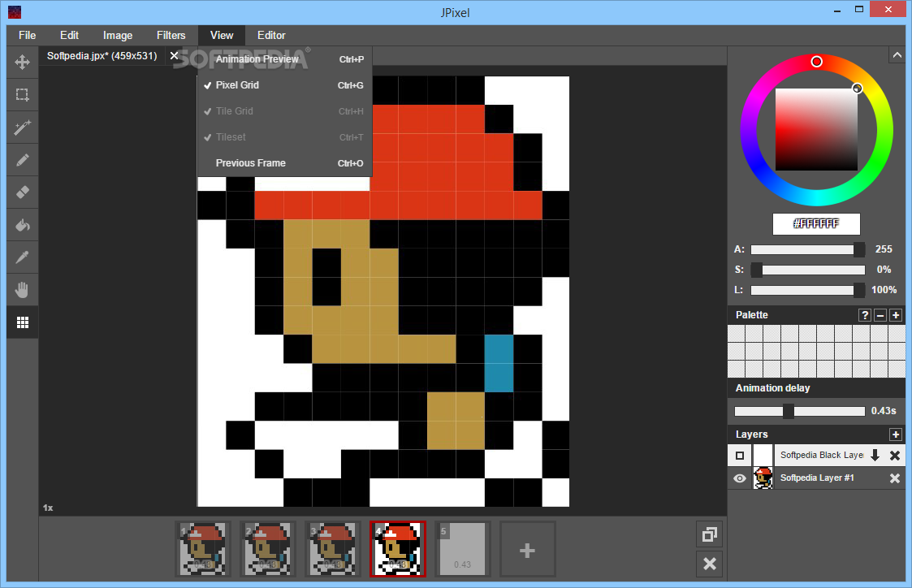Open the Edit menu

[69, 36]
